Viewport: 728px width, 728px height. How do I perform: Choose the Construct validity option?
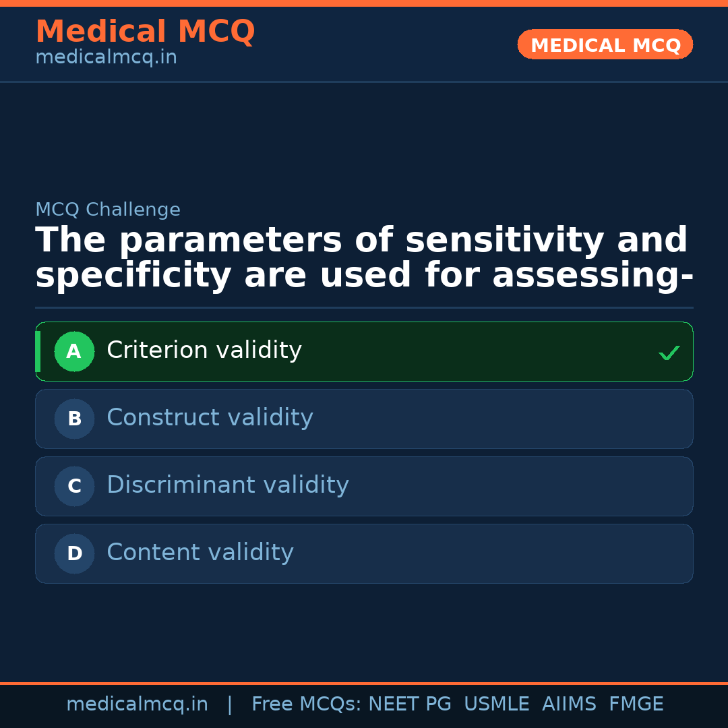coord(210,418)
